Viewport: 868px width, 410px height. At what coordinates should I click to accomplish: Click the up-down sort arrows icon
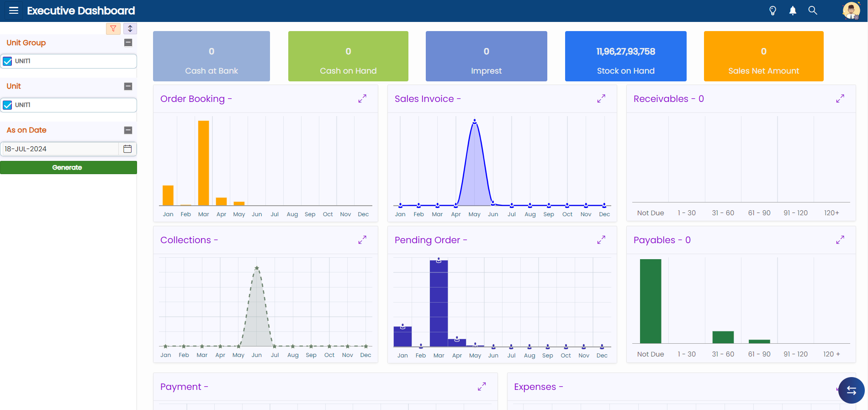click(x=130, y=29)
